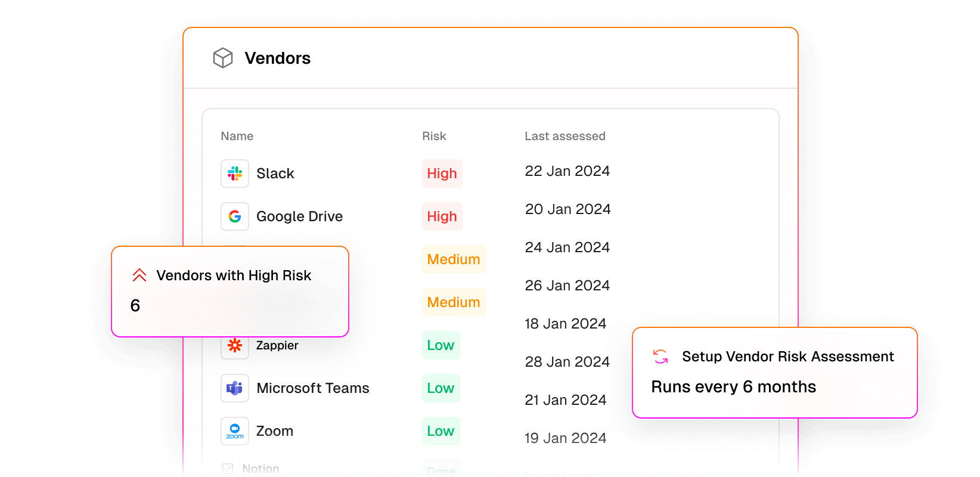
Task: Select the date 18 Jan 2024
Action: point(566,324)
